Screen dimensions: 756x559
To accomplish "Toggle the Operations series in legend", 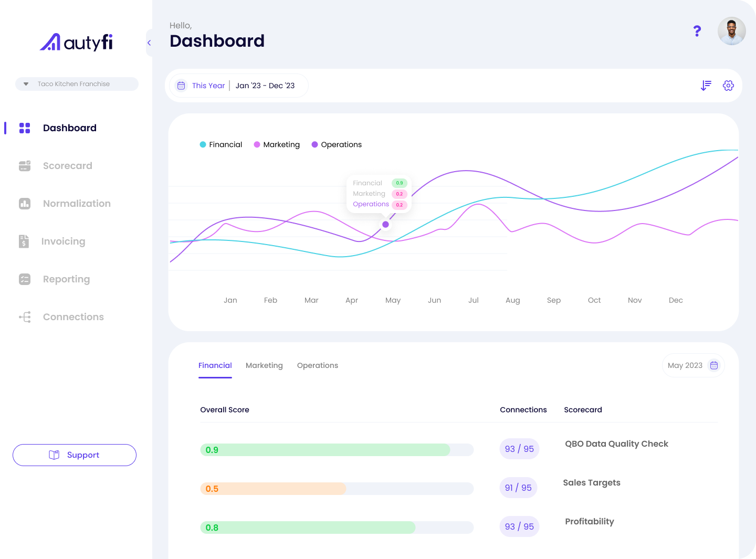I will point(337,144).
